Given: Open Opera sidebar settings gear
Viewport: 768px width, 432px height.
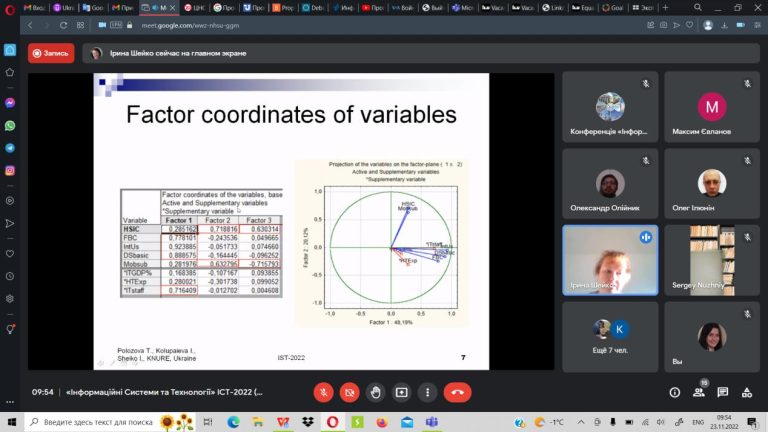Looking at the screenshot, I should pos(10,299).
